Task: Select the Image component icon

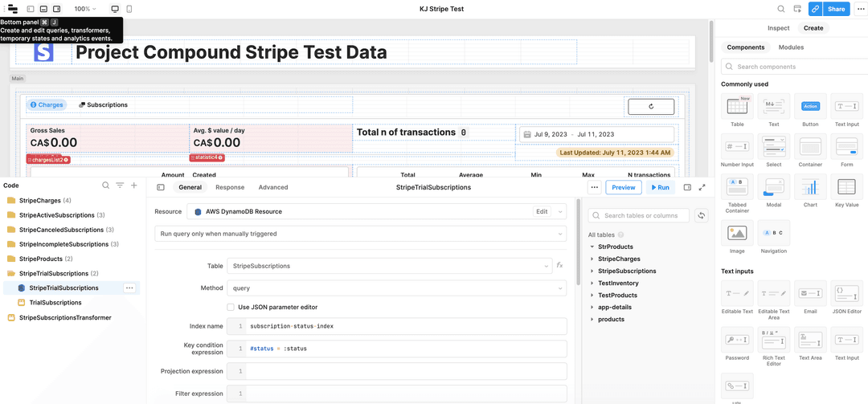Action: (737, 233)
